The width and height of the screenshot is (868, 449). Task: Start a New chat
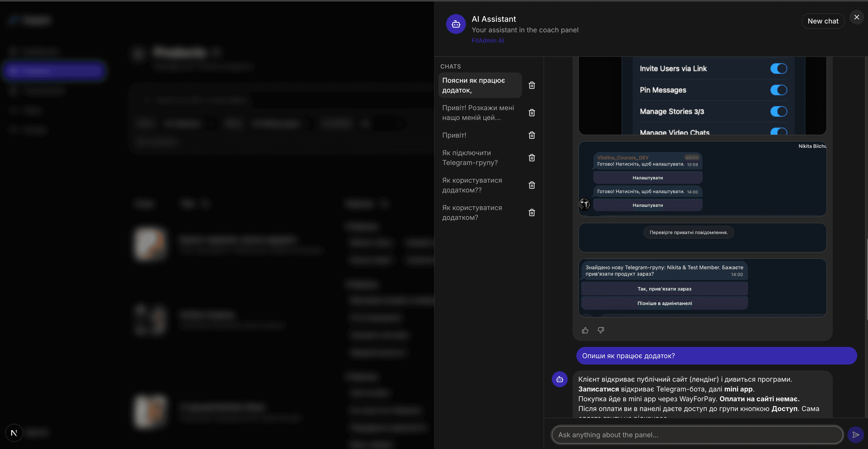[823, 21]
